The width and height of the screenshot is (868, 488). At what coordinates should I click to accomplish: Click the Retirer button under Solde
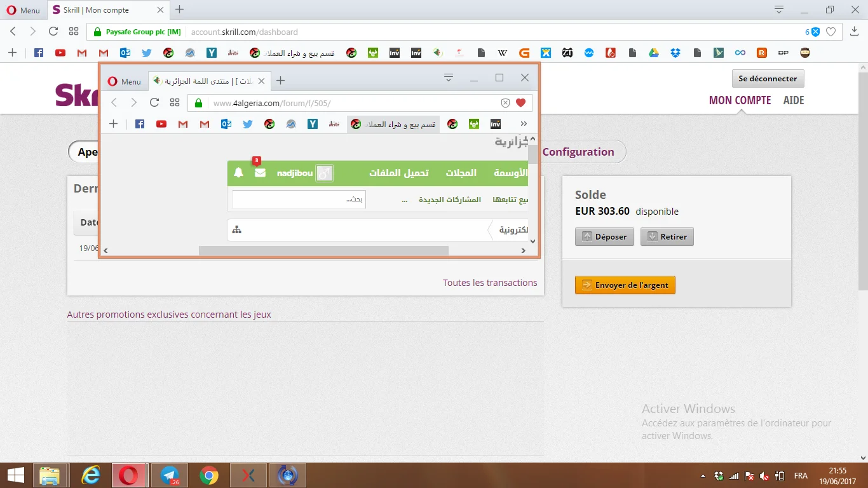point(667,237)
